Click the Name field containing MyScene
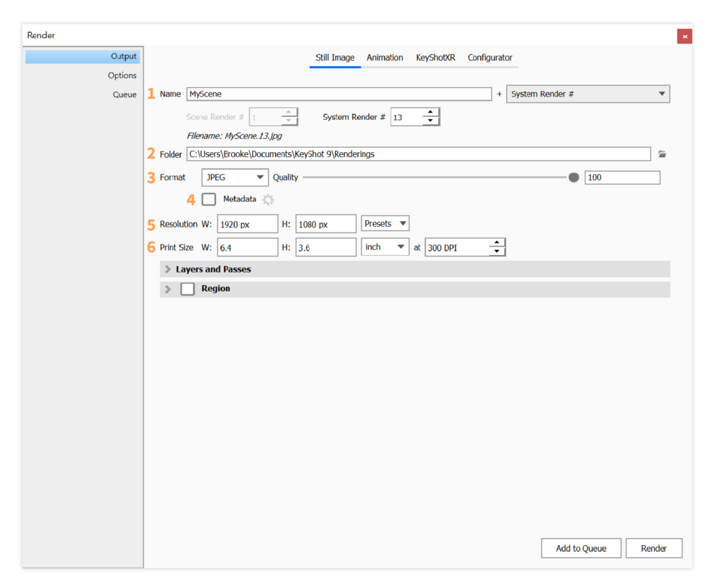This screenshot has width=721, height=588. pos(339,94)
